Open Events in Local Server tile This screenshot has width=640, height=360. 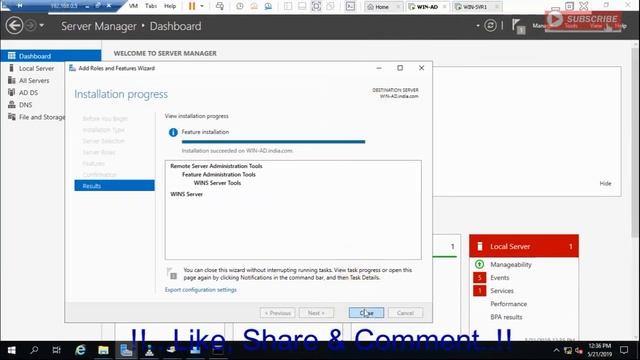500,278
